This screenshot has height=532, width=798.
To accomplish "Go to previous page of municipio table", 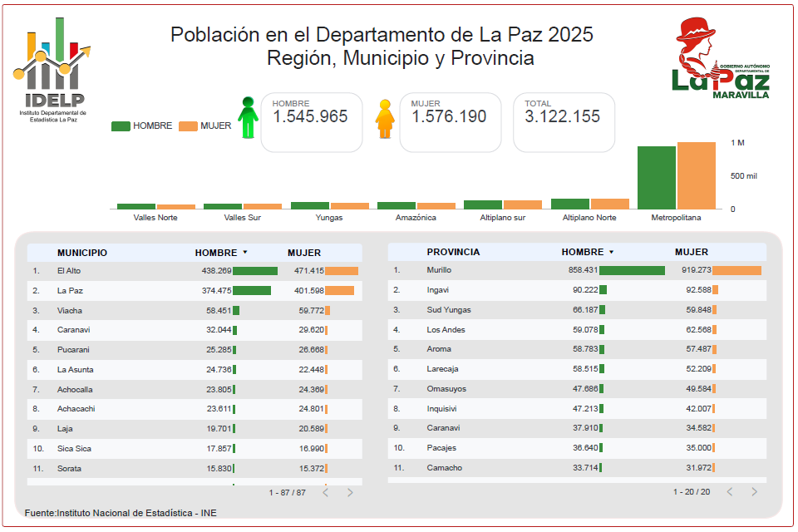I will click(x=326, y=492).
